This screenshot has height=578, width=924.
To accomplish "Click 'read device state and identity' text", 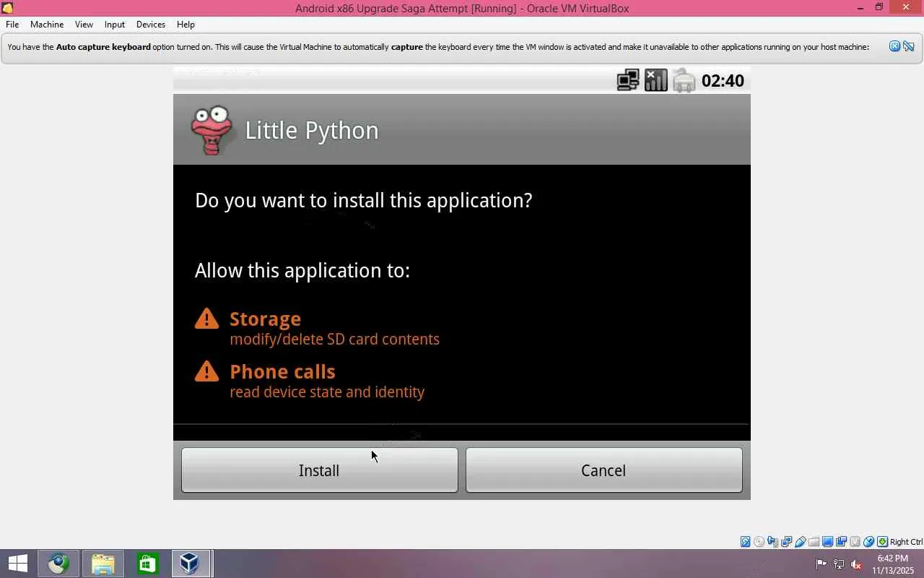I will click(x=327, y=392).
